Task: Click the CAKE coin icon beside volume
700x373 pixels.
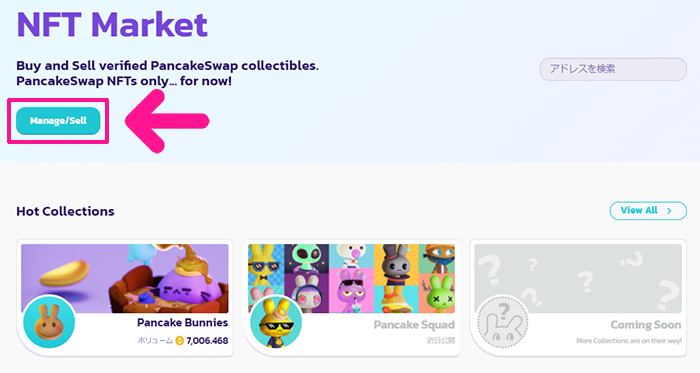Action: pyautogui.click(x=179, y=341)
